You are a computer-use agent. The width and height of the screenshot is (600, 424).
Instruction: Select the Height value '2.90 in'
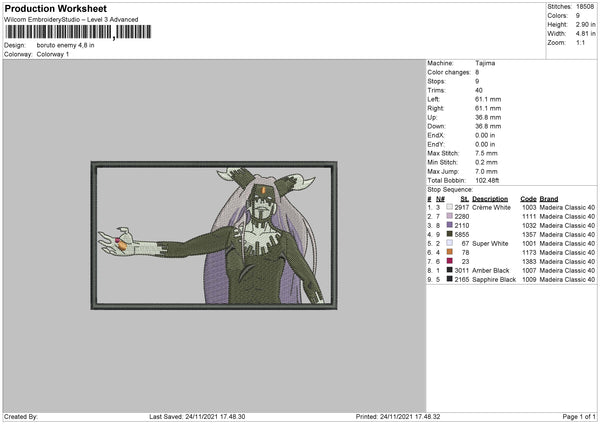pos(585,24)
